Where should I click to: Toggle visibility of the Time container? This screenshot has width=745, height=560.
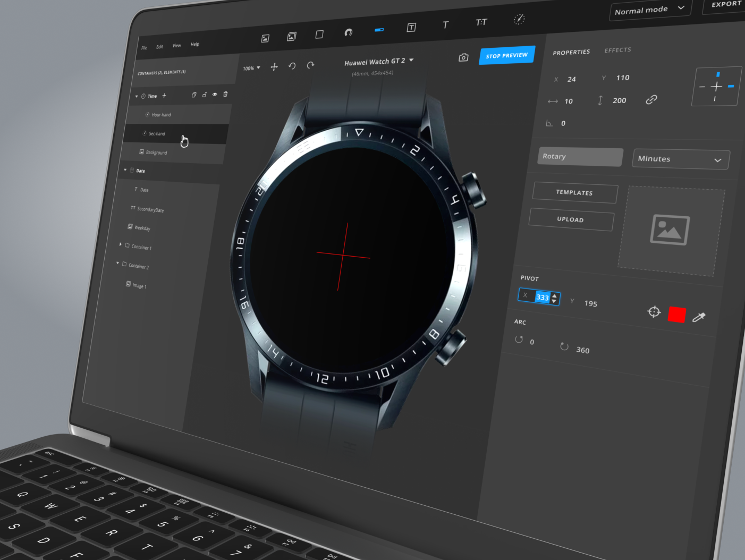[x=215, y=95]
